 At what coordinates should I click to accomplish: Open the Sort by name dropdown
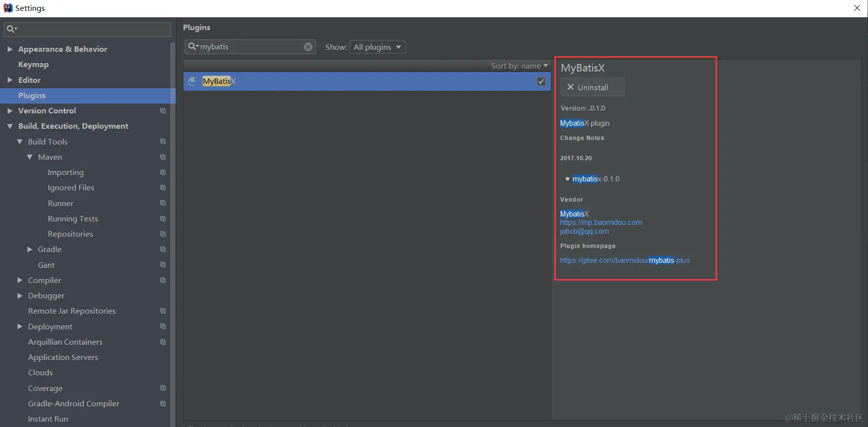[519, 66]
